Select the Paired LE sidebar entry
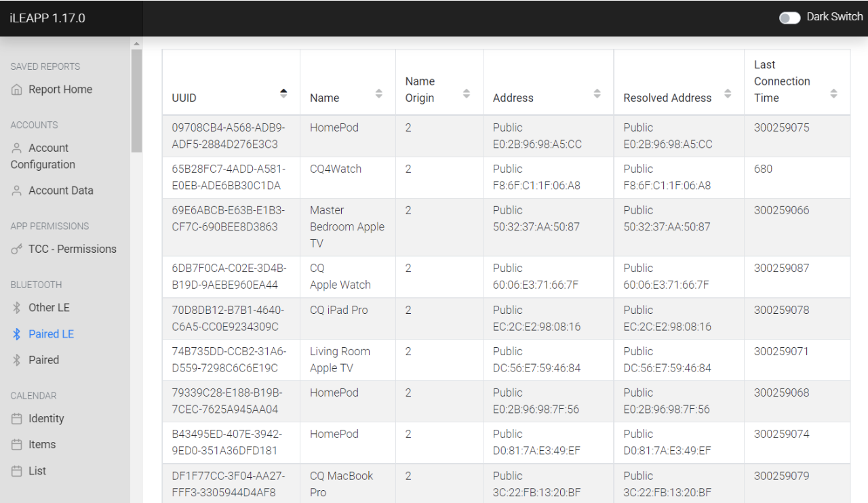Viewport: 868px width, 503px height. 51,334
